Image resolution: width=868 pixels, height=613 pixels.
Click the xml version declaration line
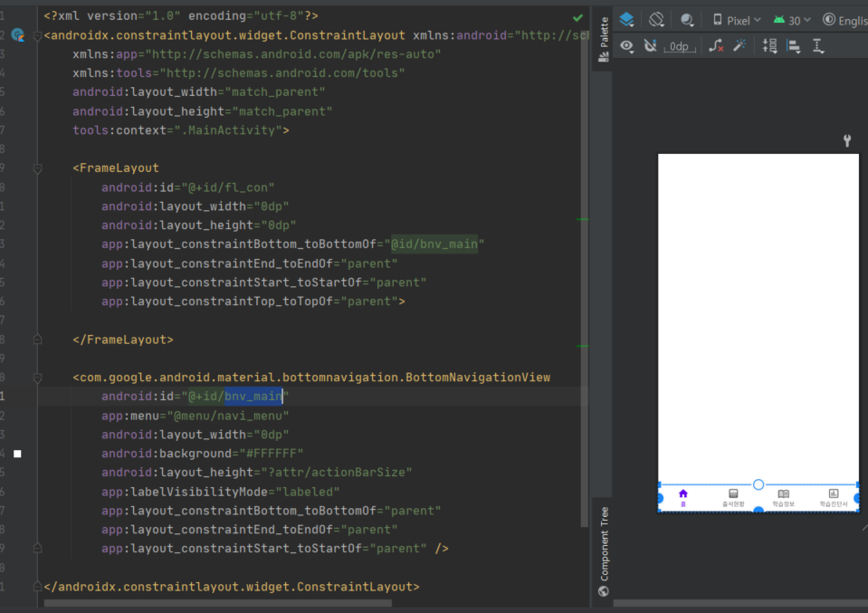coord(181,16)
